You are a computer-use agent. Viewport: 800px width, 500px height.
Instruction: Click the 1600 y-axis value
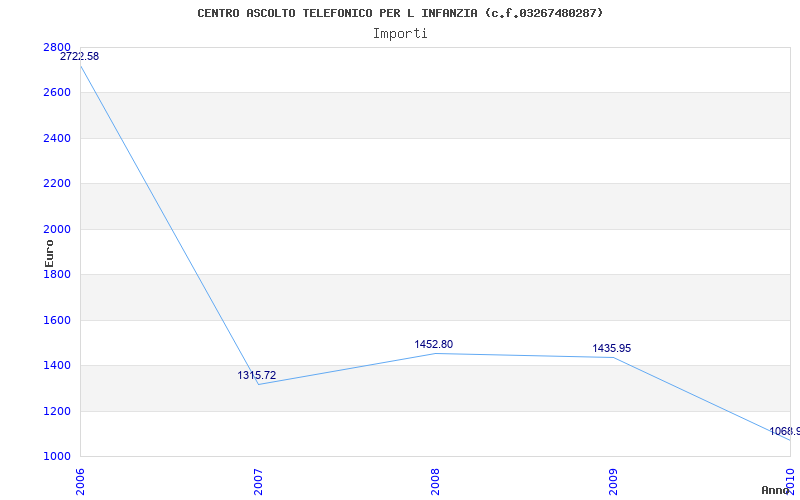[x=56, y=320]
